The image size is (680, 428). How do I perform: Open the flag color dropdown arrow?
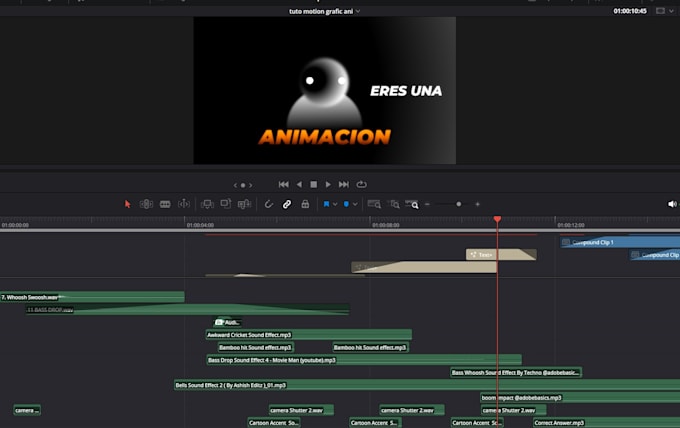(335, 204)
